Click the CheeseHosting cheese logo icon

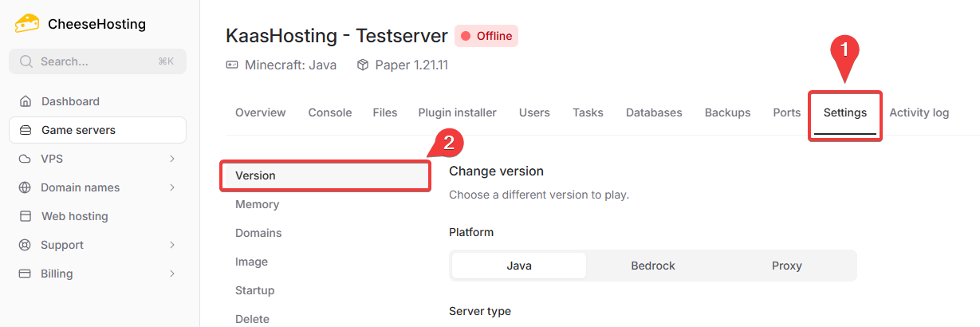(x=27, y=23)
